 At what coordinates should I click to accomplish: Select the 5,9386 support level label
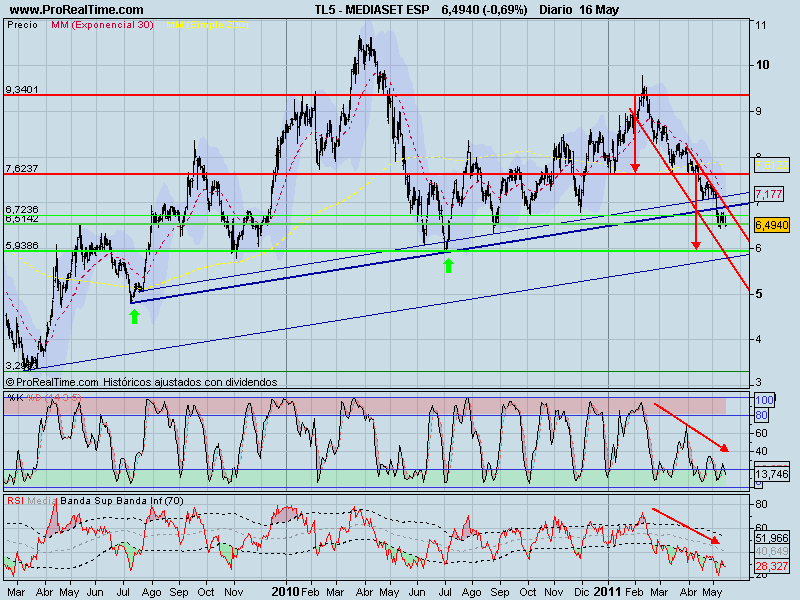coord(21,245)
